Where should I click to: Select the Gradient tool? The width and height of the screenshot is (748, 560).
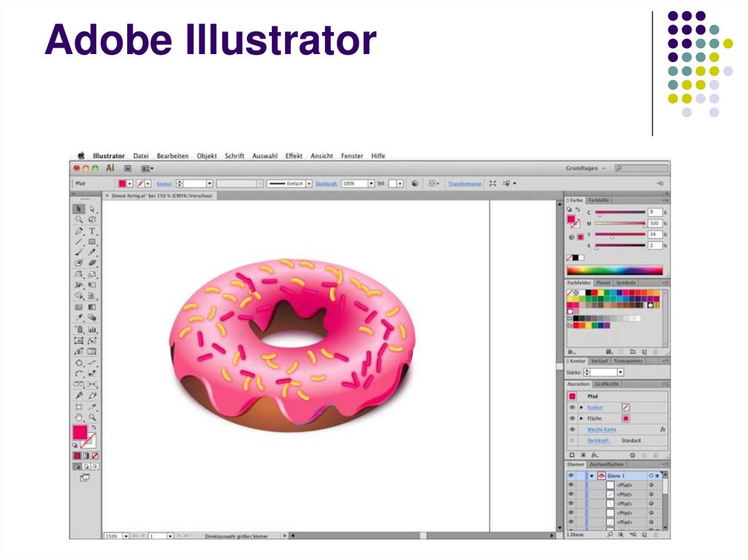click(92, 307)
